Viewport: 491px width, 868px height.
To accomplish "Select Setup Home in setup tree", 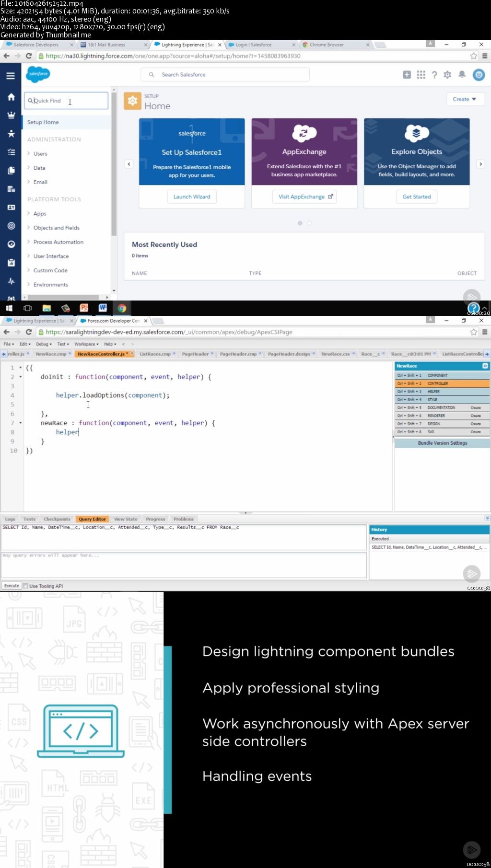I will click(x=67, y=122).
